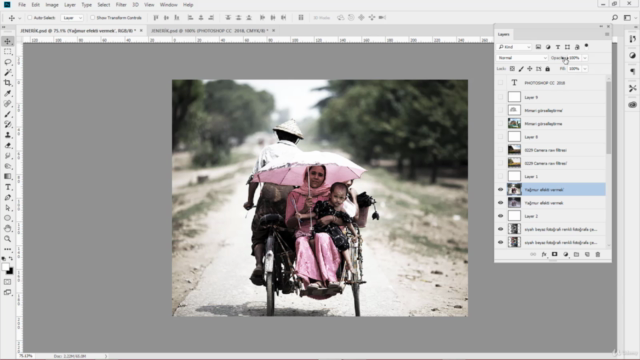640x360 pixels.
Task: Toggle Quick Mask mode icon
Action: pyautogui.click(x=8, y=282)
